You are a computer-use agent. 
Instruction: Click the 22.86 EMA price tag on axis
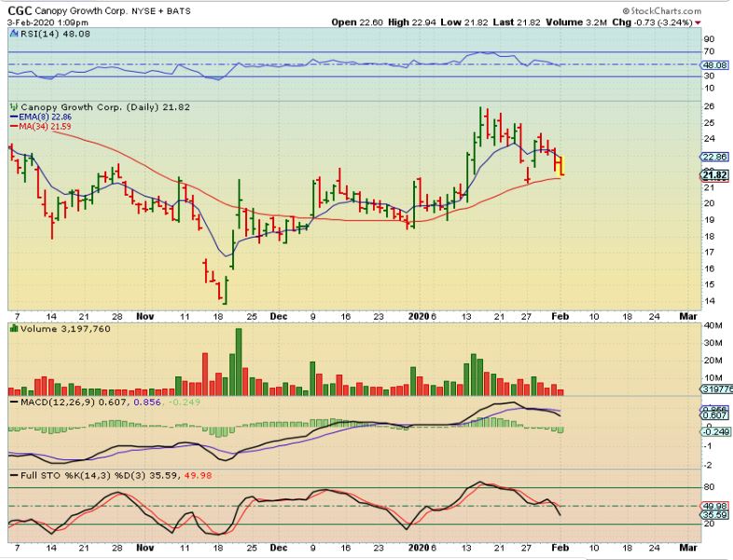(x=713, y=157)
